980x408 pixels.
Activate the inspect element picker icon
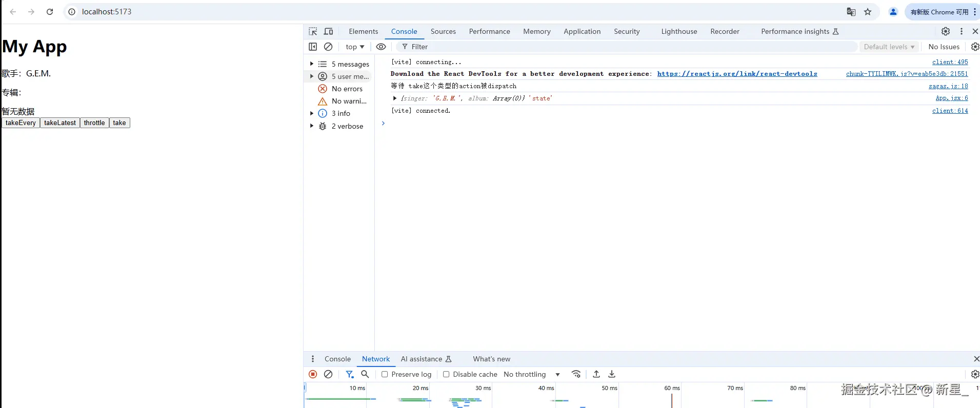coord(313,31)
